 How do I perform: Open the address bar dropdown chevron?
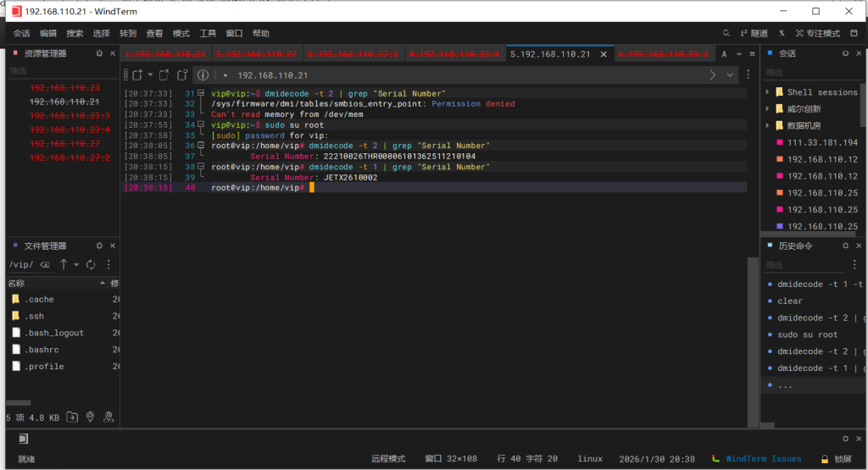point(731,75)
